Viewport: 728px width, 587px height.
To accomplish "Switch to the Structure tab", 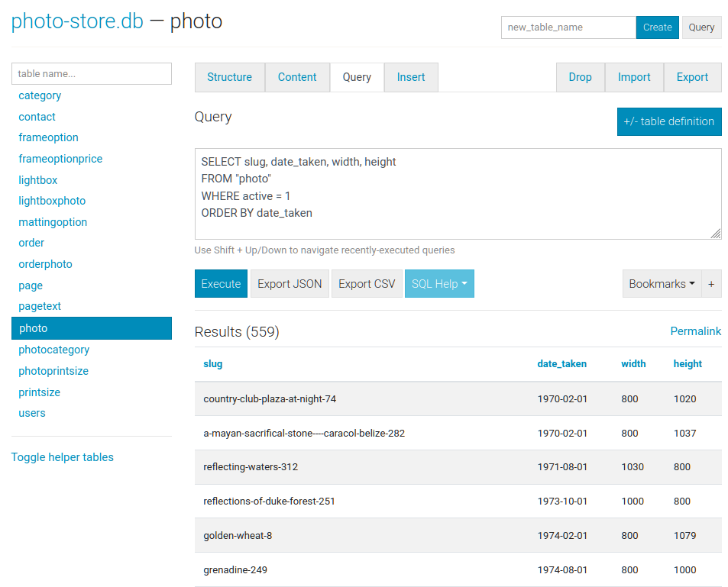I will point(229,77).
